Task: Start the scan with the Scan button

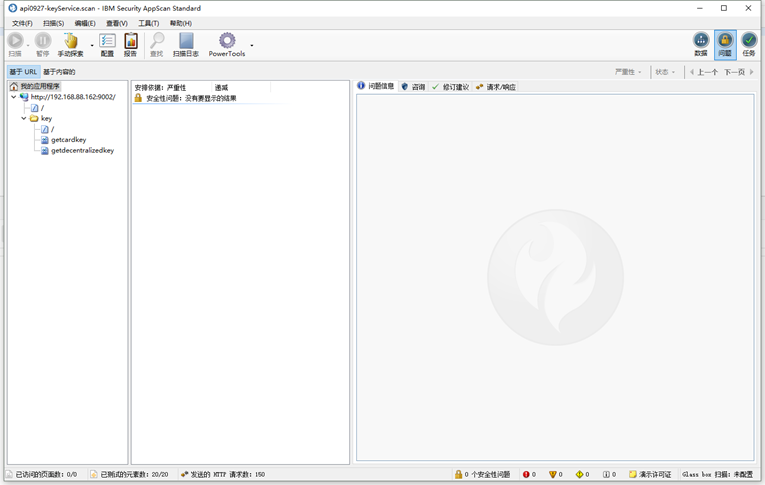Action: pos(15,44)
